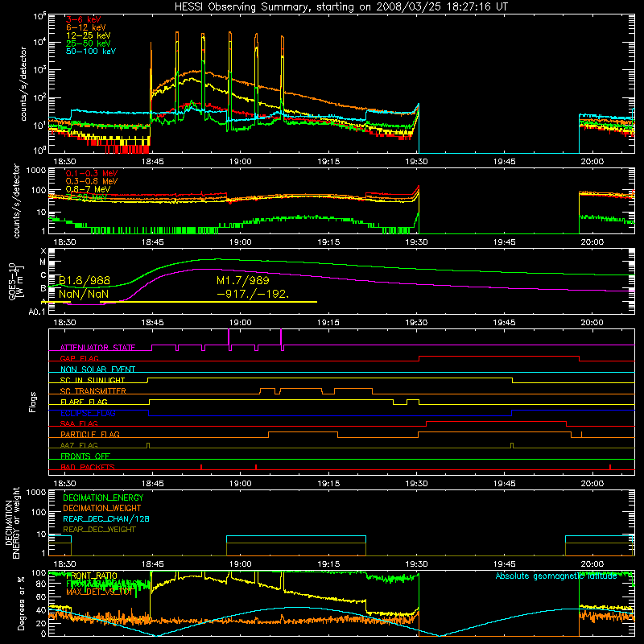Select the DECIMATION_ENERGY legend label
This screenshot has width=644, height=644.
pyautogui.click(x=103, y=497)
